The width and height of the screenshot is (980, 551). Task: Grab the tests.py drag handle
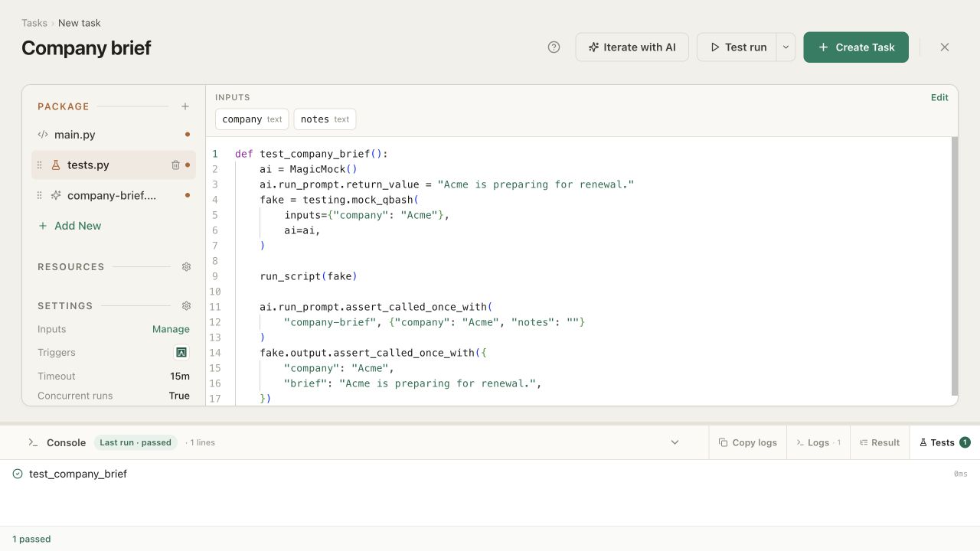tap(40, 165)
